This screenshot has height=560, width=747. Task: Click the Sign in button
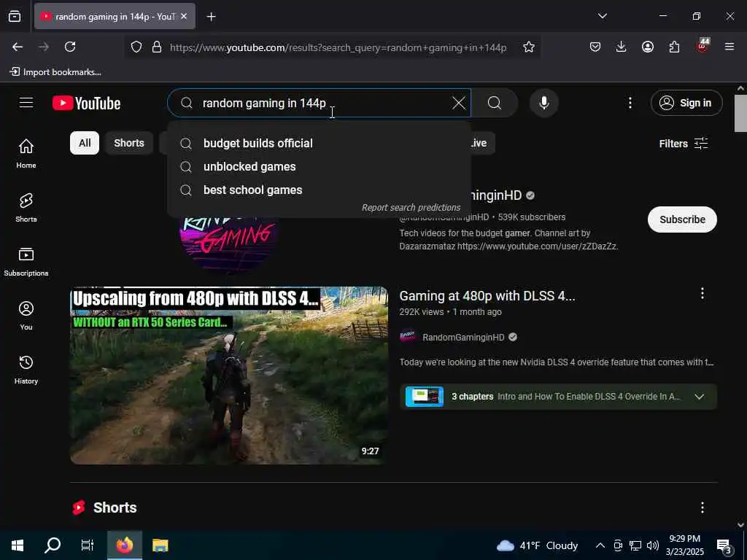(686, 103)
